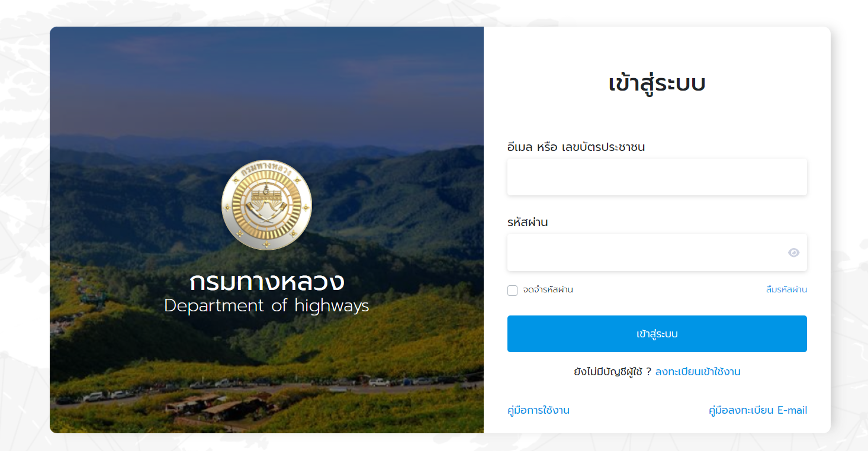This screenshot has width=868, height=451.
Task: Click the ยังไม่มีบัญชีผู้ใช้ ? prompt text
Action: (613, 372)
